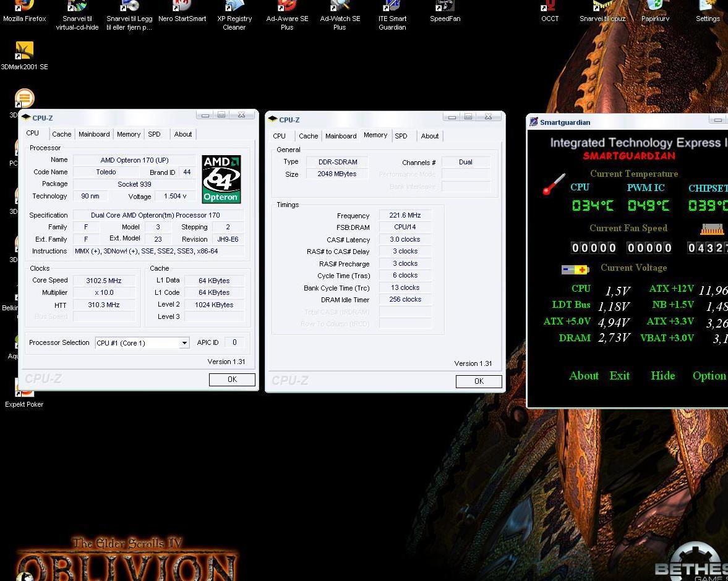Click the PWM IC temperature 049°C readout
This screenshot has width=728, height=581.
tap(649, 205)
